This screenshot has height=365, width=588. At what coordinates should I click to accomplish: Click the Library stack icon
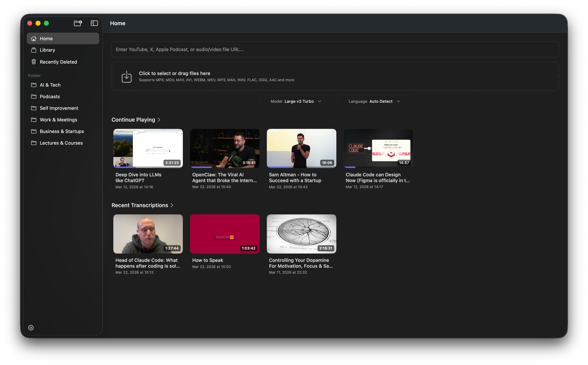pos(34,50)
